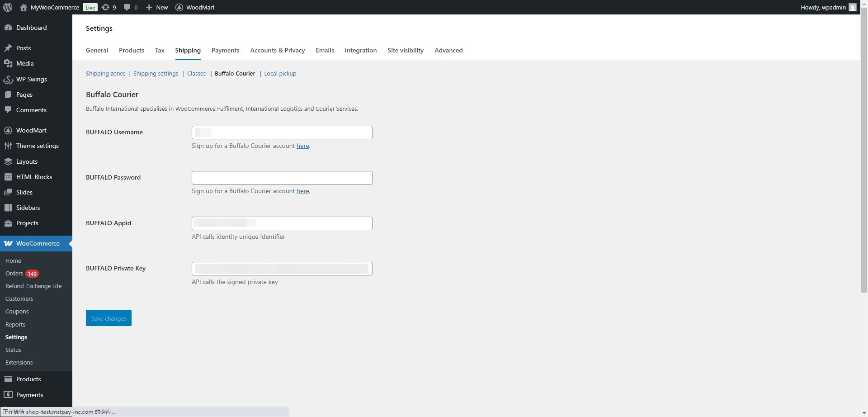Open the Emails tab
This screenshot has height=417, width=868.
click(325, 50)
